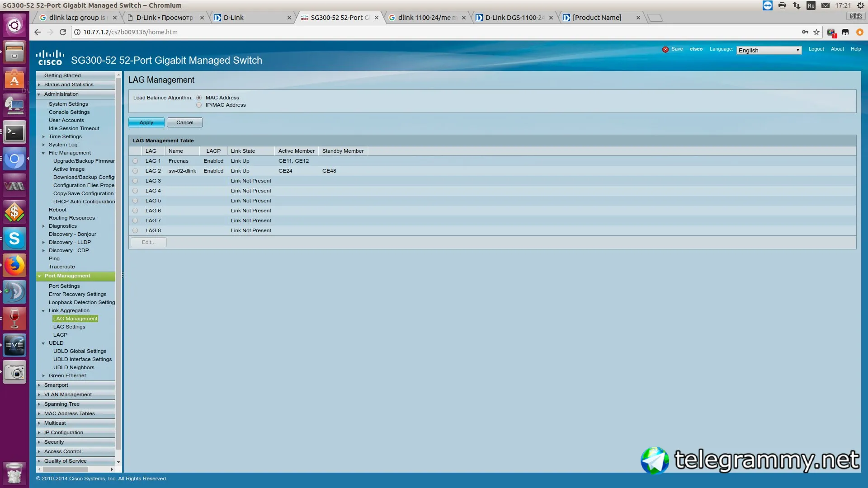Open the Terminal from Ubuntu dock

click(14, 133)
